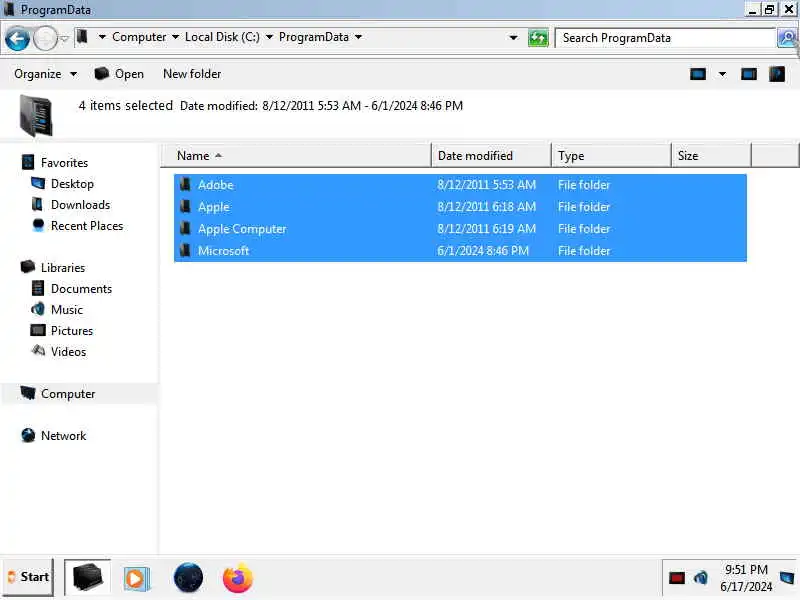Open Desktop in Favorites
Screen dimensions: 800x600
[72, 184]
